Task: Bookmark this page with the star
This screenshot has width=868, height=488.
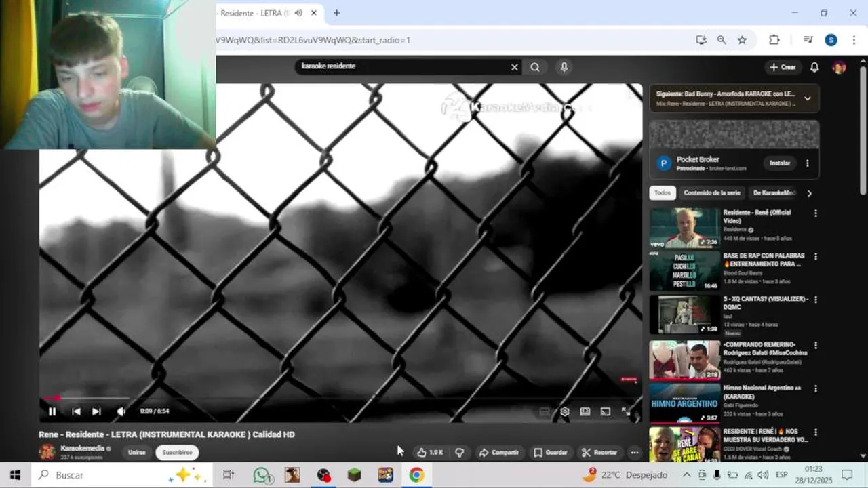Action: pyautogui.click(x=742, y=40)
